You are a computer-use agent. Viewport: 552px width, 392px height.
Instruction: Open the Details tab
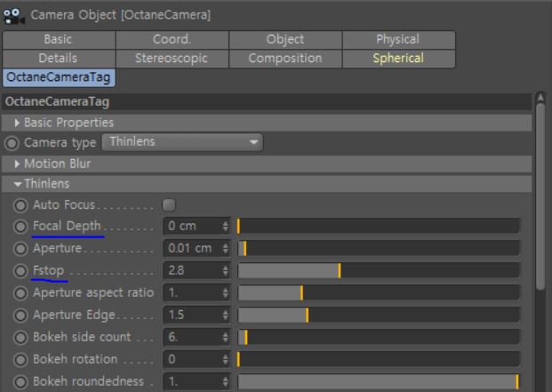coord(59,59)
